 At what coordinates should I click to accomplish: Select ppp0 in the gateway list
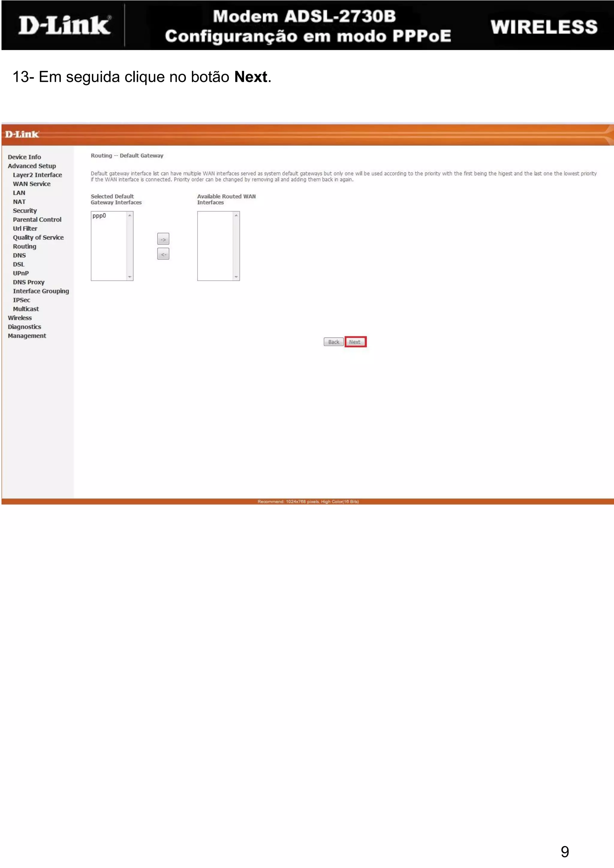click(100, 216)
